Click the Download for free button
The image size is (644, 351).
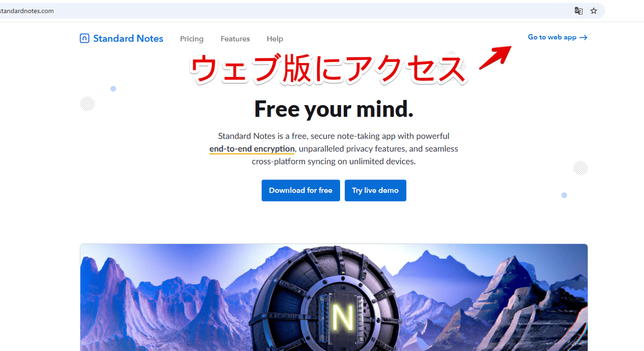point(301,191)
